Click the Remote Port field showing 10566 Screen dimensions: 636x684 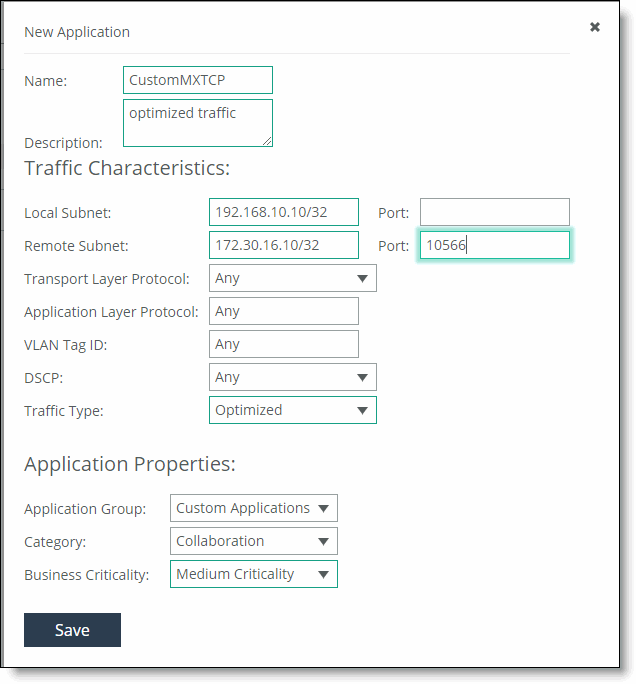pyautogui.click(x=494, y=245)
